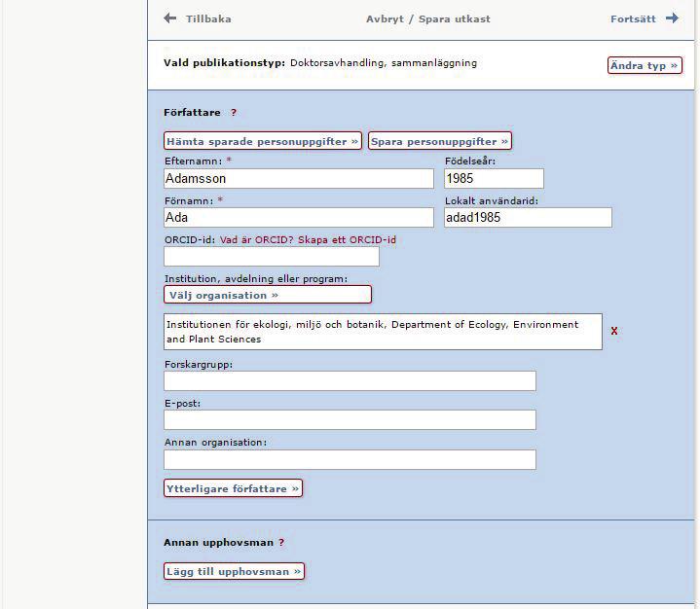The height and width of the screenshot is (609, 700).
Task: Save draft via Spara utkast
Action: pyautogui.click(x=455, y=18)
